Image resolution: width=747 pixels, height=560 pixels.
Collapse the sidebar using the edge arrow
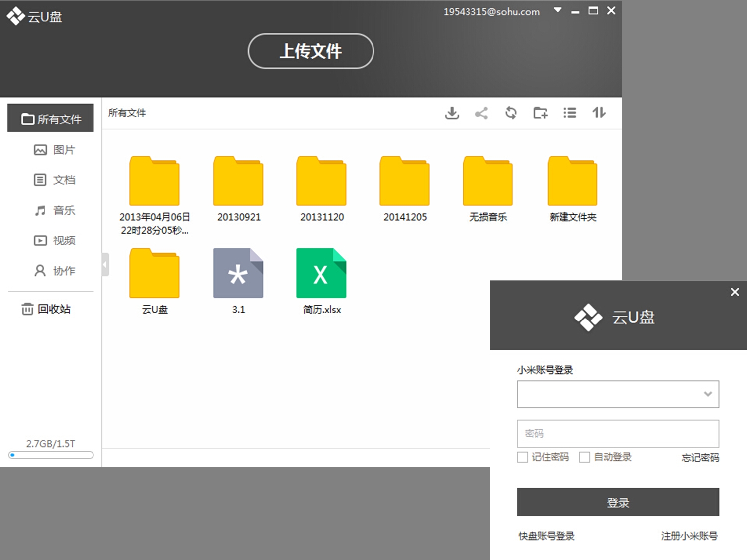(x=104, y=264)
